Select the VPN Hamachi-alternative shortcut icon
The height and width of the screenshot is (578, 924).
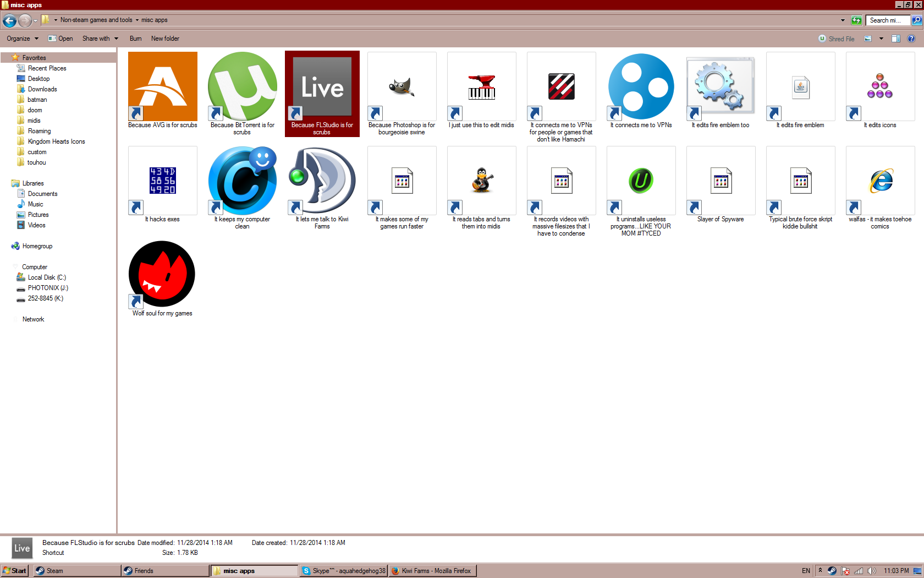561,86
